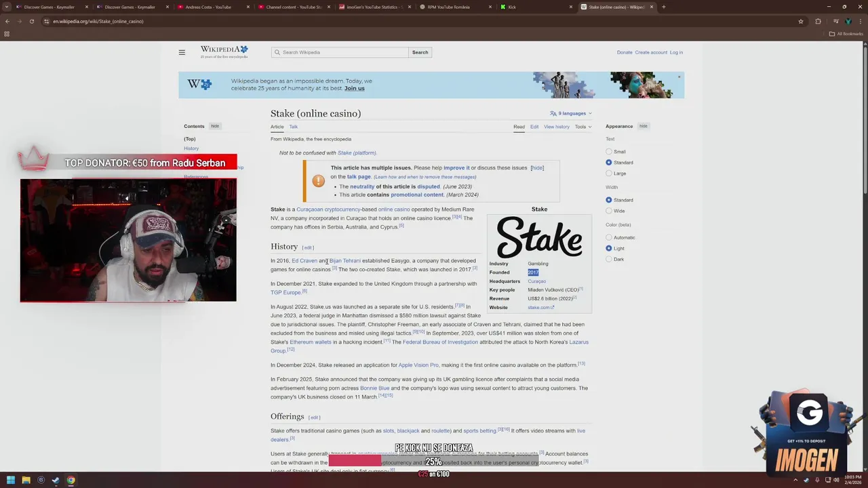Close the RPM YouTube România tab

pos(490,7)
